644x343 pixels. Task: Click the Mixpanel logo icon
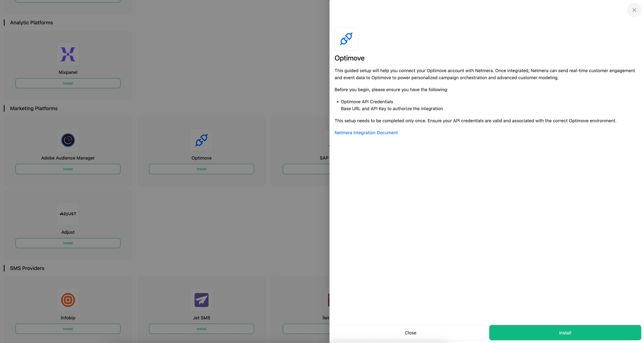tap(68, 54)
